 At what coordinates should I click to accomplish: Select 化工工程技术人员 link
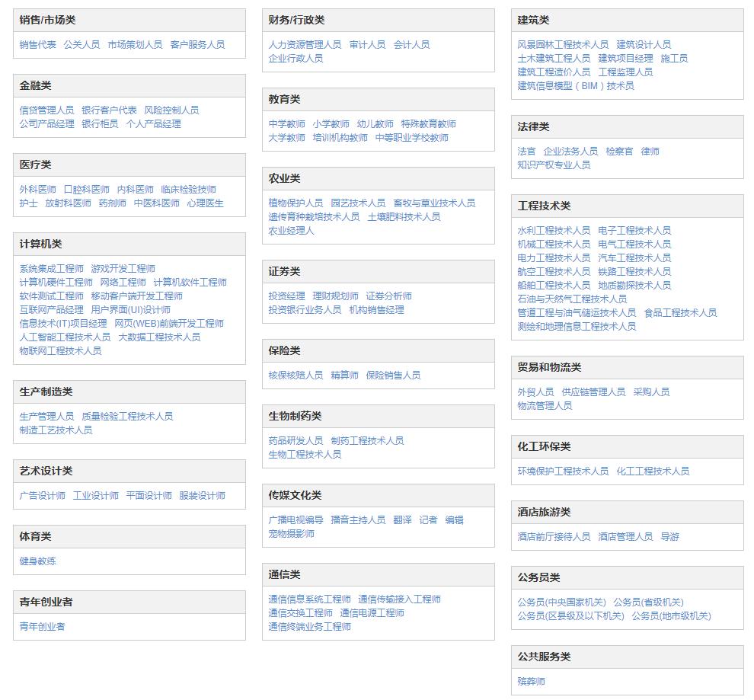(x=653, y=471)
